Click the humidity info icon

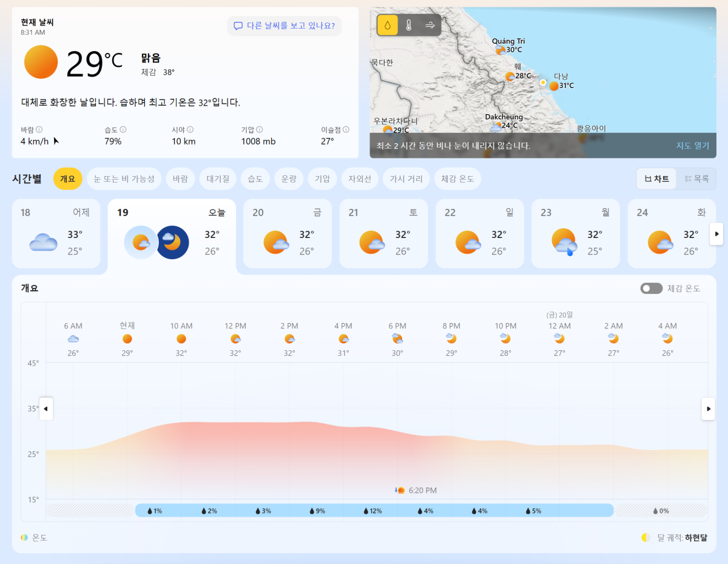pyautogui.click(x=123, y=129)
